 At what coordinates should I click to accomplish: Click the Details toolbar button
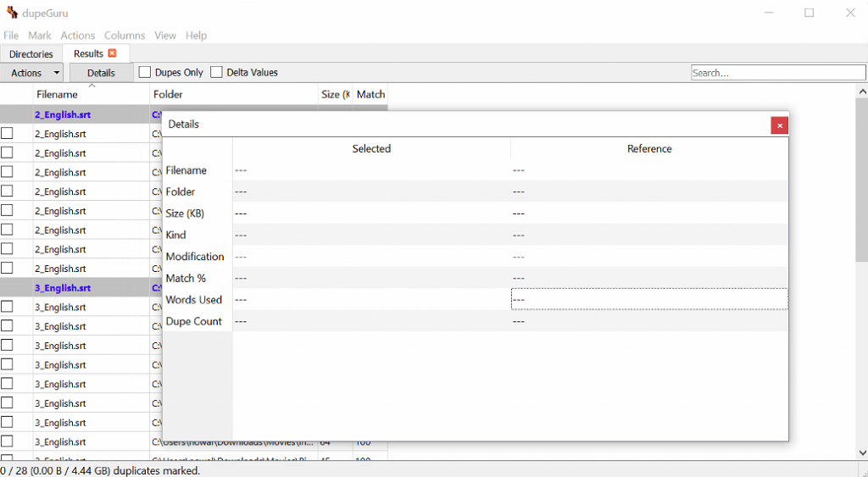pyautogui.click(x=102, y=73)
